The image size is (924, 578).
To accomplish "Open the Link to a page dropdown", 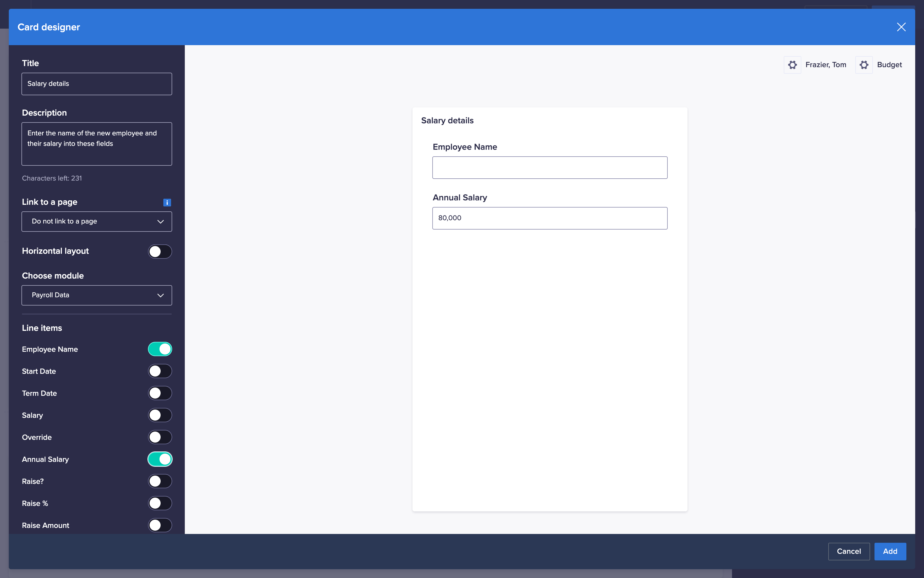I will pyautogui.click(x=97, y=221).
